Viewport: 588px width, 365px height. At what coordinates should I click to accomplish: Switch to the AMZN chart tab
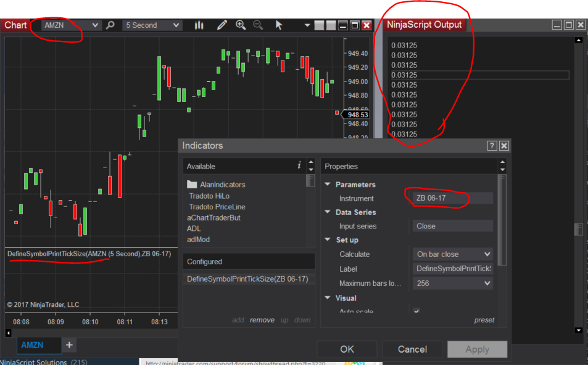(39, 345)
